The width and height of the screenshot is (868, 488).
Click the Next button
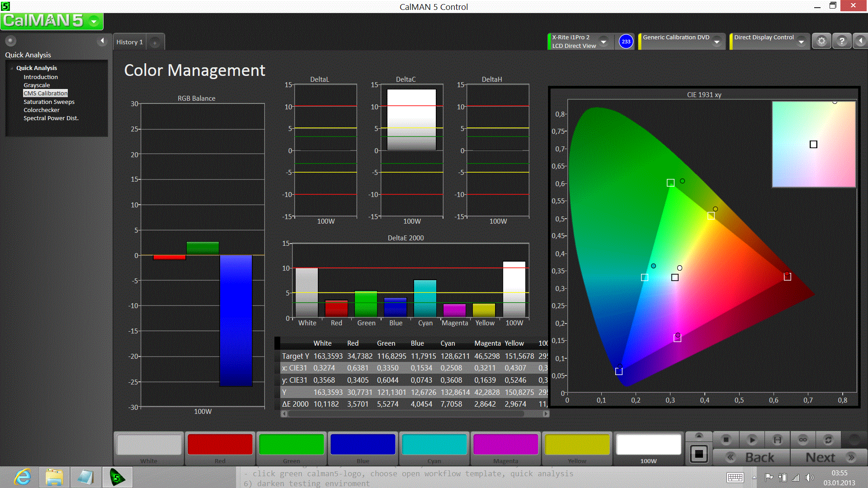click(829, 457)
